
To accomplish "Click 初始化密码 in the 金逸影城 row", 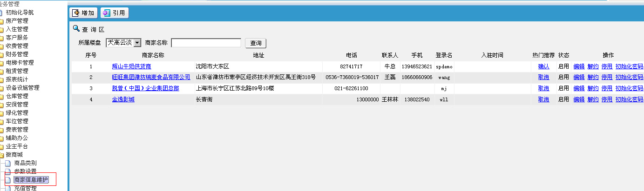I will click(629, 99).
